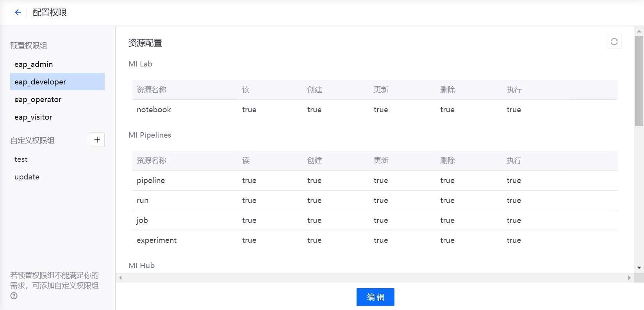Image resolution: width=644 pixels, height=310 pixels.
Task: Click the help question mark icon
Action: pos(14,296)
